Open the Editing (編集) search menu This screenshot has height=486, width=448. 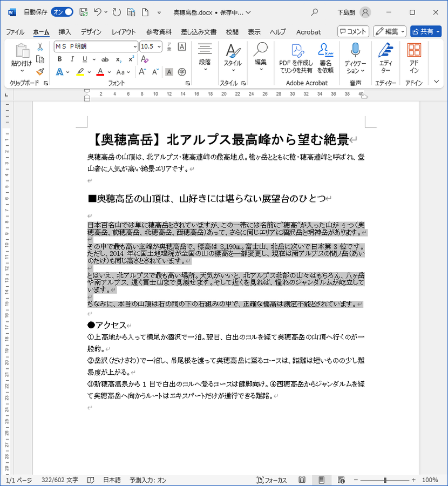coord(261,58)
